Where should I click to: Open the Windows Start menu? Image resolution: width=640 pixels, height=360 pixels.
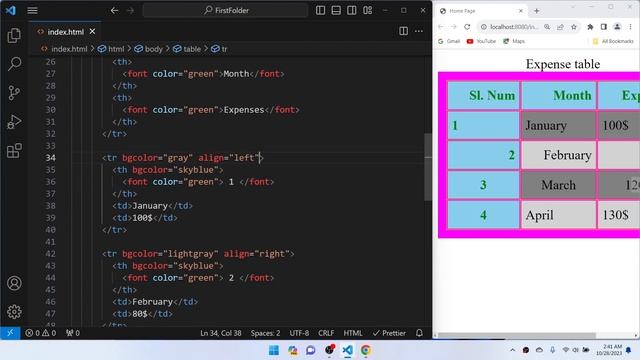[274, 350]
